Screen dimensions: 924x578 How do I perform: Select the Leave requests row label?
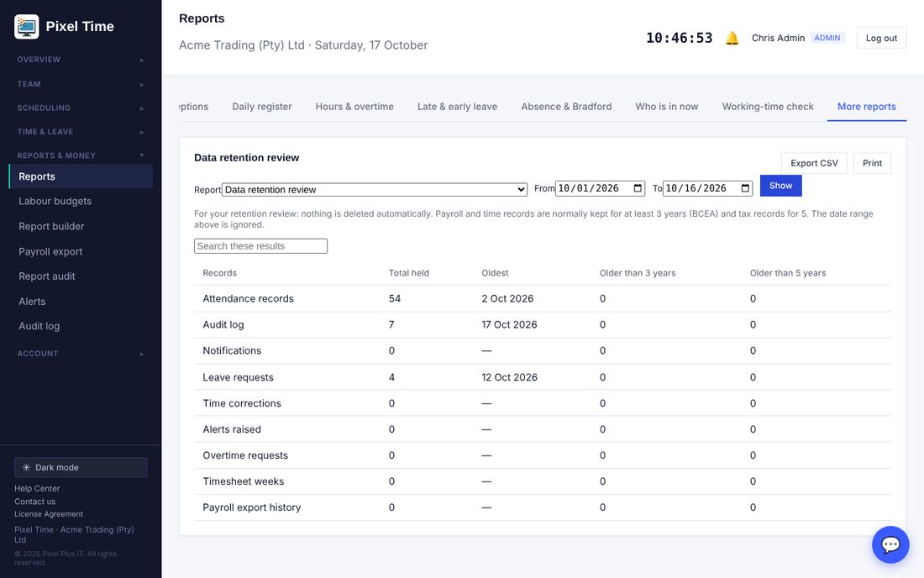(238, 378)
